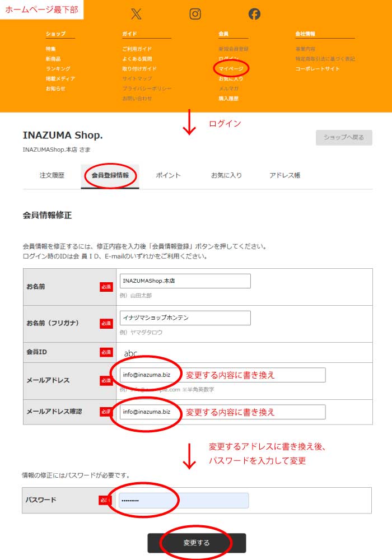Image resolution: width=392 pixels, height=560 pixels.
Task: Click the メールアドレス確認 input field
Action: 222,412
